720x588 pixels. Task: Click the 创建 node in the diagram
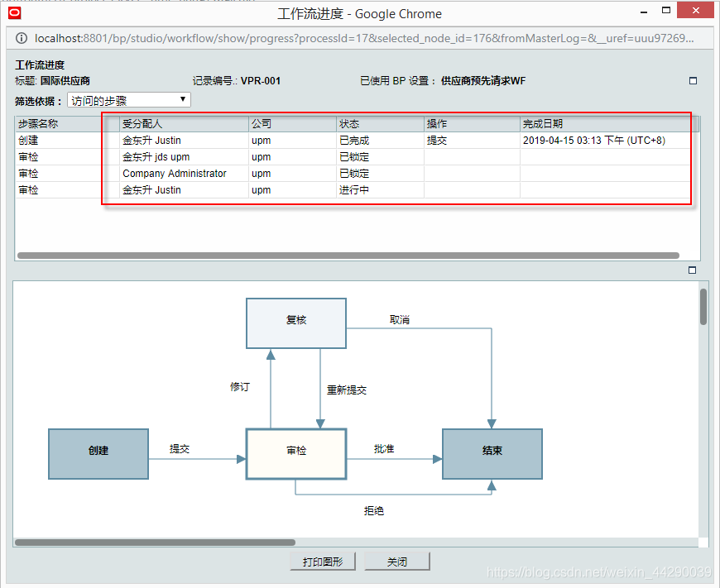tap(98, 454)
